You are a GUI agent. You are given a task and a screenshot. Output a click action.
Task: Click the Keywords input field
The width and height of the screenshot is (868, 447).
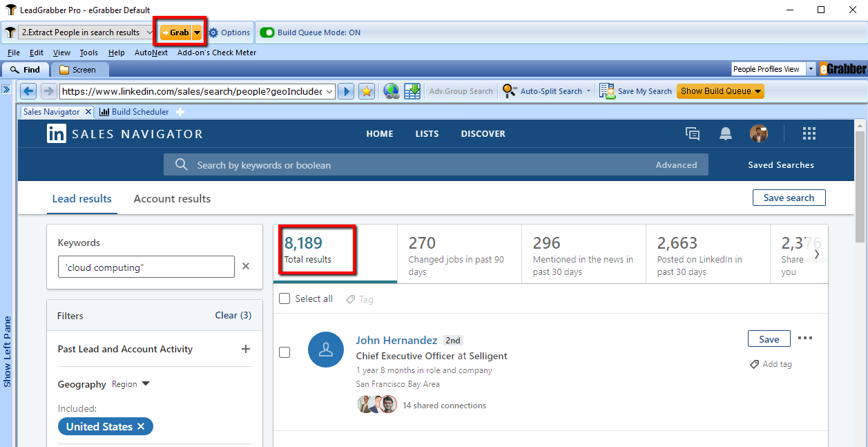[x=146, y=267]
